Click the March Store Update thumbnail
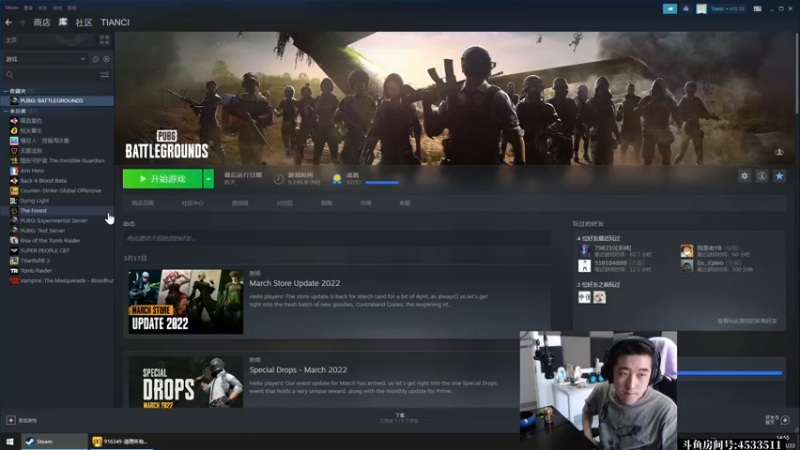 click(x=186, y=302)
